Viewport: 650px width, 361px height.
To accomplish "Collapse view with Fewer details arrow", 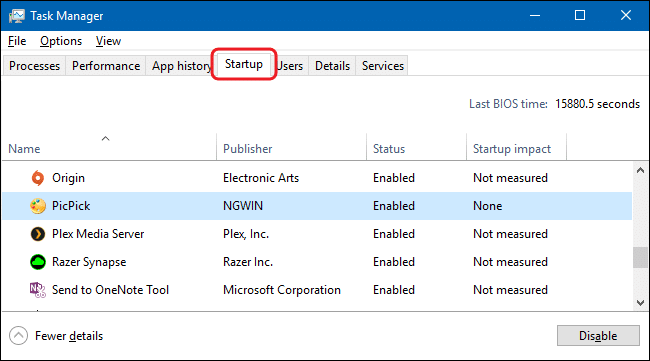I will tap(18, 336).
